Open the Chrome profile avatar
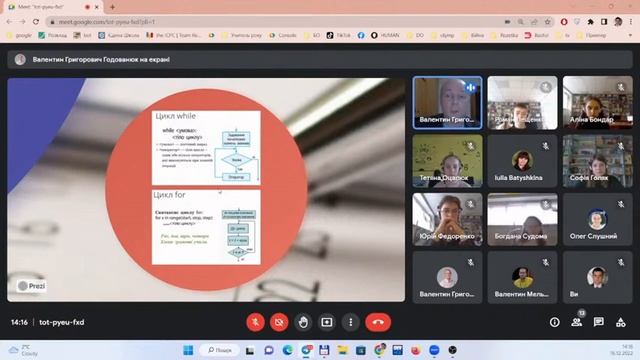 click(x=618, y=22)
